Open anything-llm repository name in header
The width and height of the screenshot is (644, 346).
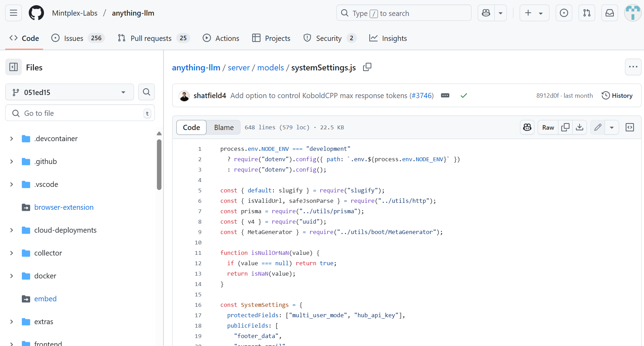(x=133, y=13)
